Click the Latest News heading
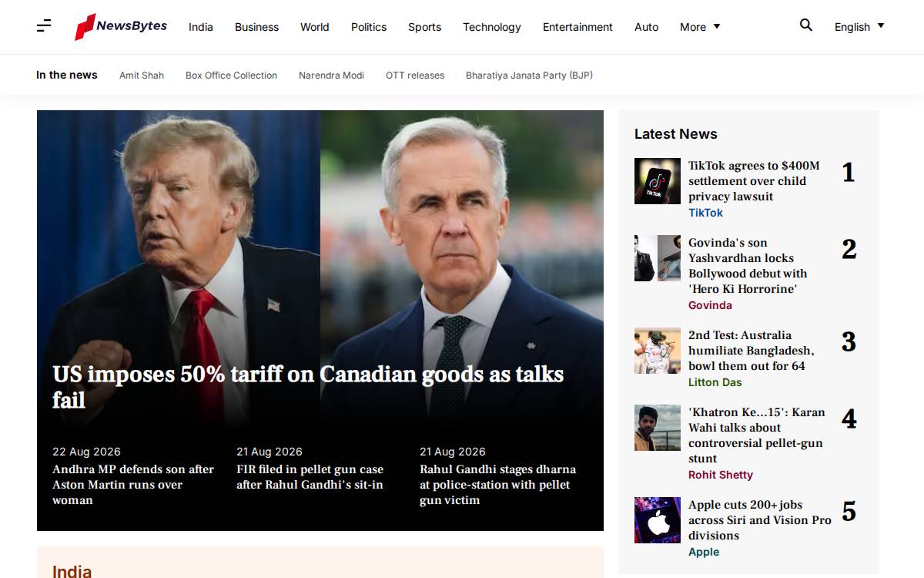Viewport: 924px width, 578px height. [676, 134]
